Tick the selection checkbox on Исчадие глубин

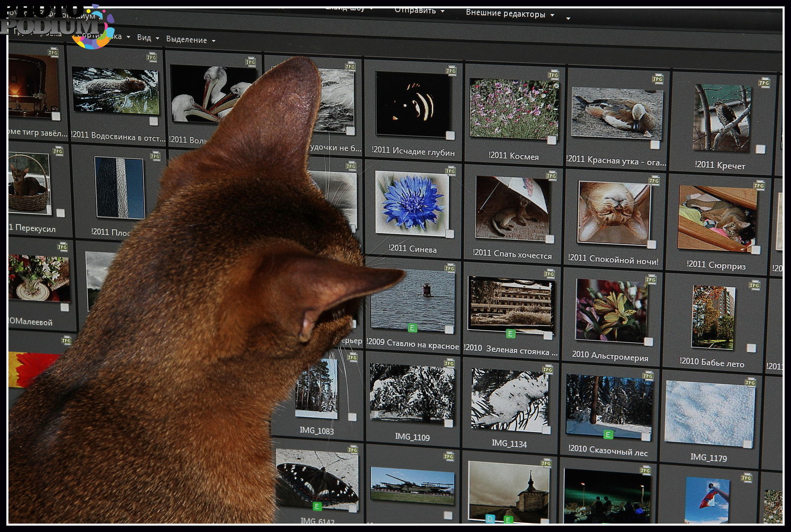450,135
